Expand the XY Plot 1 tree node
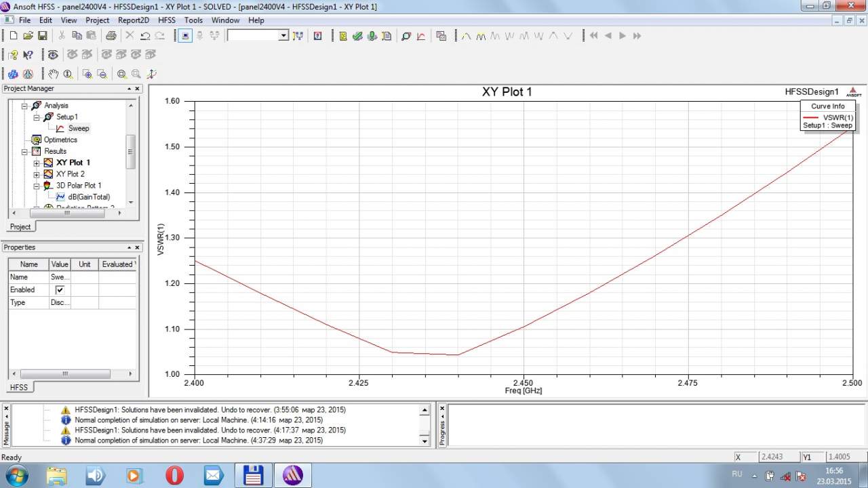Image resolution: width=868 pixels, height=488 pixels. (37, 163)
